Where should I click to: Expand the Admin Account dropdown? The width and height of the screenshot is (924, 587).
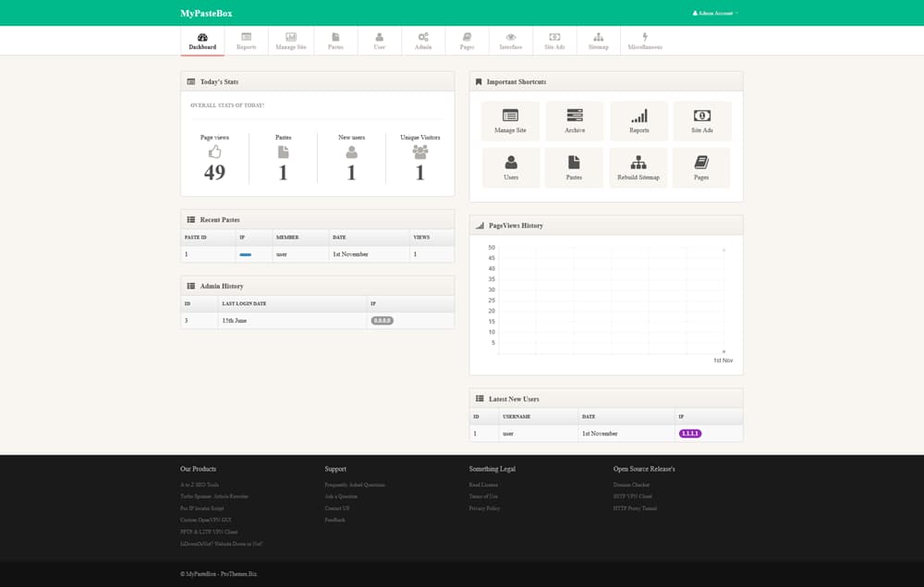point(715,13)
